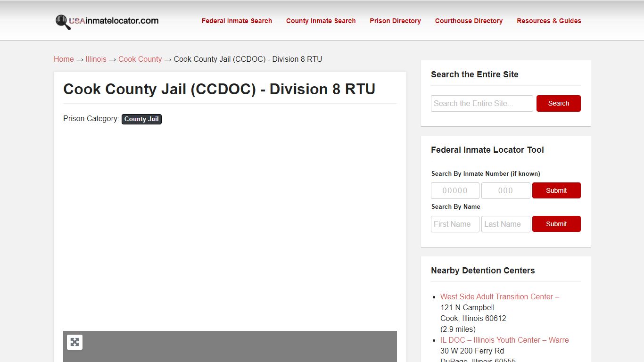The image size is (644, 362).
Task: Click the inmate number 00000 field
Action: pyautogui.click(x=455, y=190)
